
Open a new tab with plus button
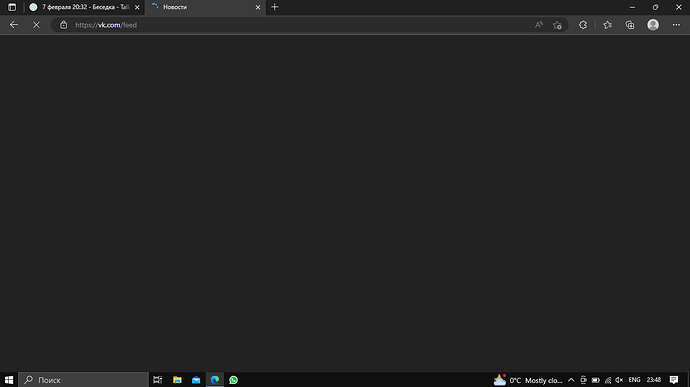pyautogui.click(x=275, y=7)
